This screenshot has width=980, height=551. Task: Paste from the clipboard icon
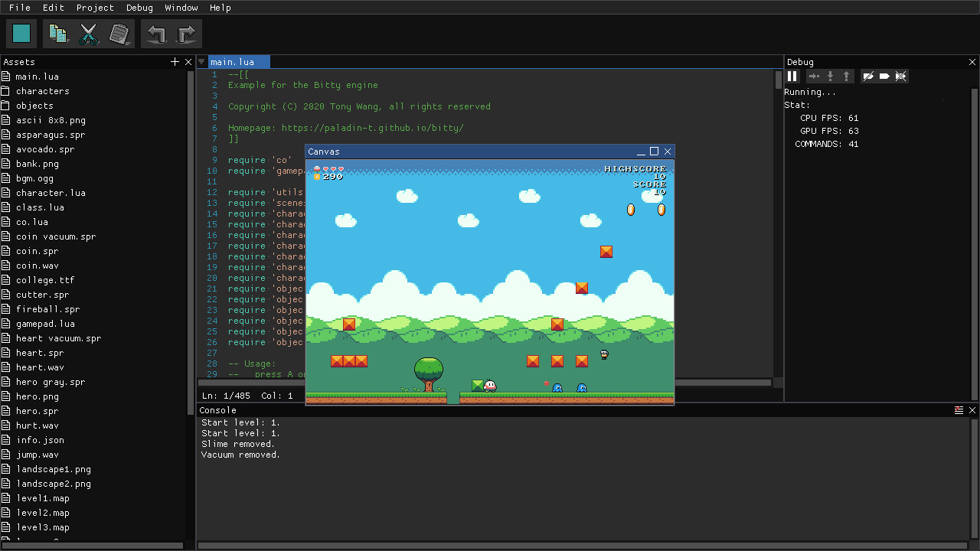pyautogui.click(x=119, y=33)
